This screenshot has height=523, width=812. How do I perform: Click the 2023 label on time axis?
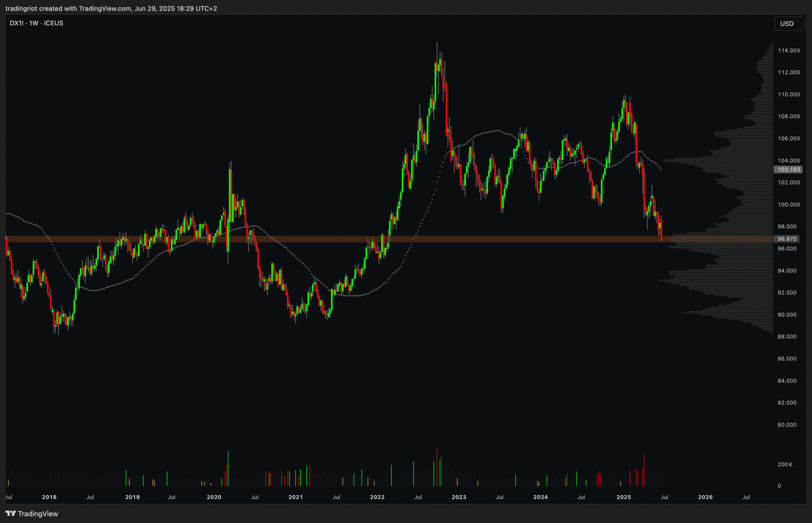pyautogui.click(x=459, y=497)
